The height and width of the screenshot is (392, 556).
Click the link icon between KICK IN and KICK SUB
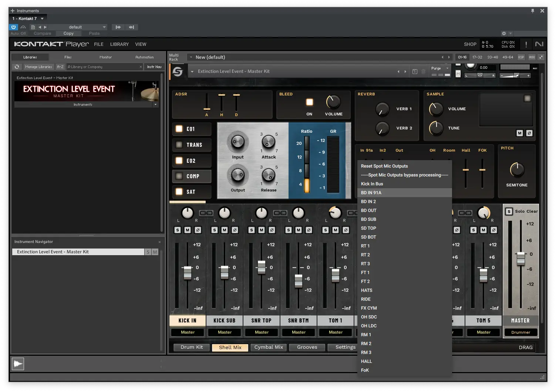pyautogui.click(x=206, y=213)
